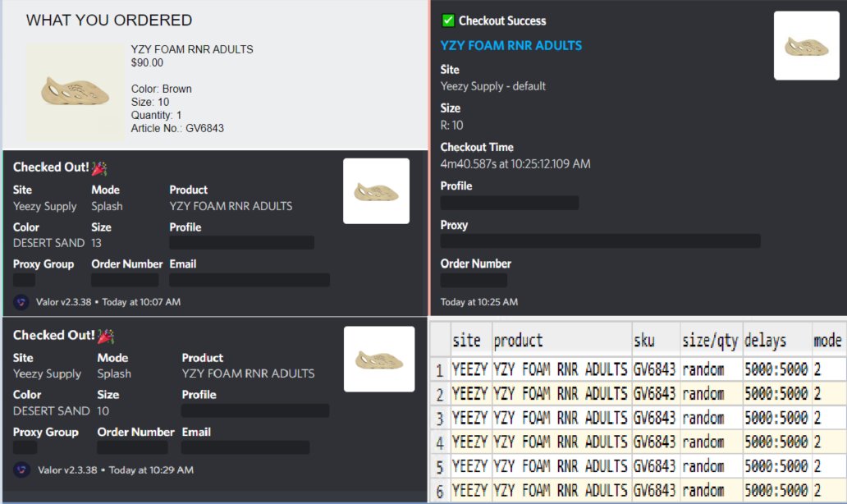Image resolution: width=847 pixels, height=504 pixels.
Task: Click the 'Quantity: 1' order line
Action: [156, 115]
